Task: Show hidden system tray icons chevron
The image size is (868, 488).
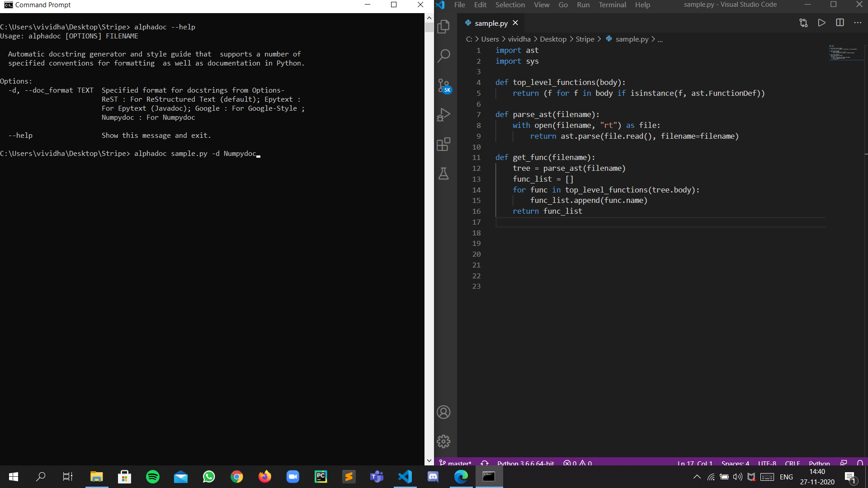Action: 697,477
